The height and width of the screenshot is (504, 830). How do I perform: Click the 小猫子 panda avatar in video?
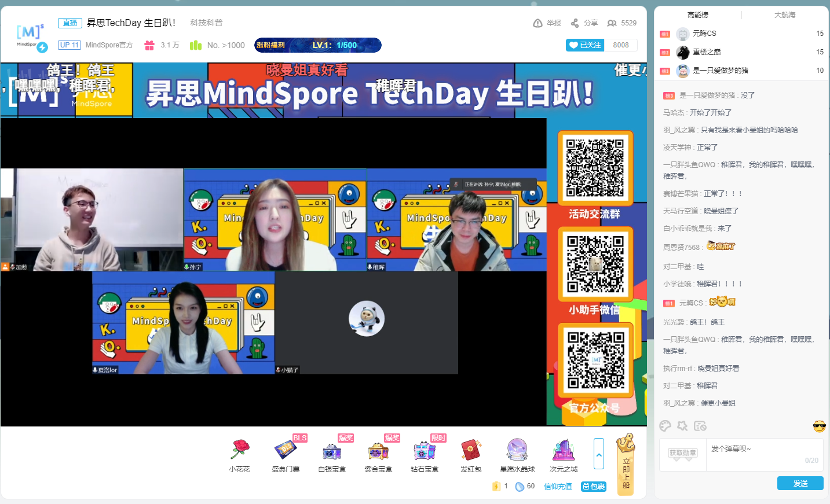[x=367, y=318]
